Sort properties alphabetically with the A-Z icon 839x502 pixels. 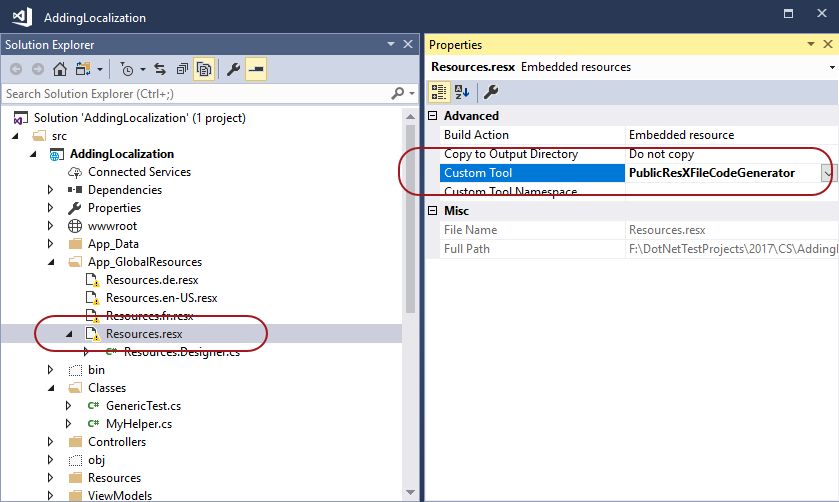click(x=462, y=92)
